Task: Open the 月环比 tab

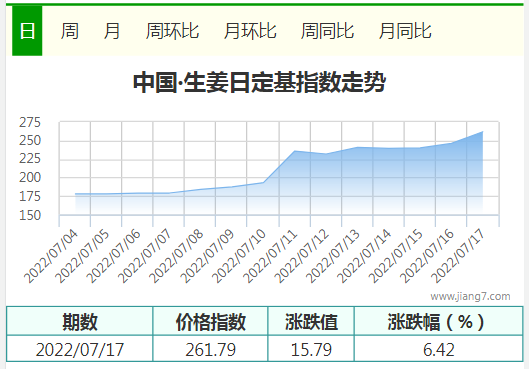Action: (x=250, y=31)
